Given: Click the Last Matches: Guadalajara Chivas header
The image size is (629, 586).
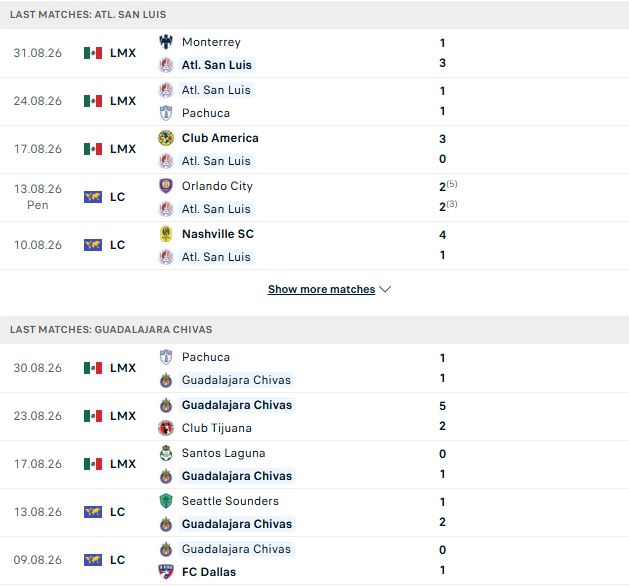Looking at the screenshot, I should [111, 329].
